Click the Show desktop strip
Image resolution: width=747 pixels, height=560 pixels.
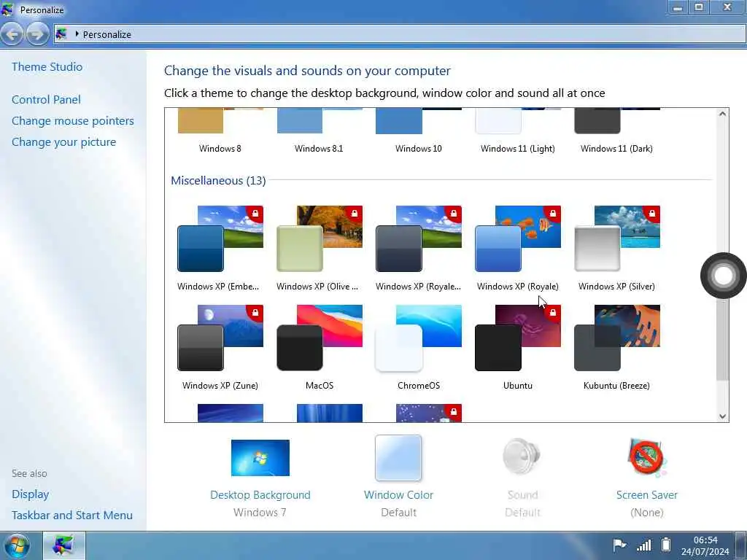coord(741,545)
